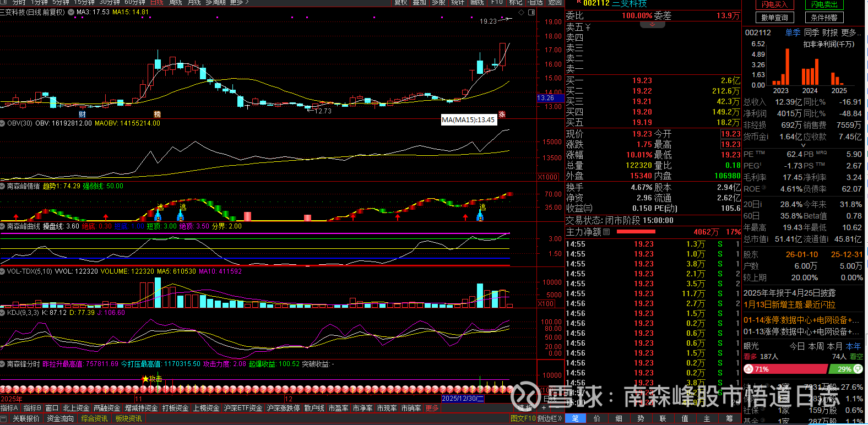Screen dimensions: 868x425
Task: Click the 闪电卖出 button
Action: (x=824, y=4)
